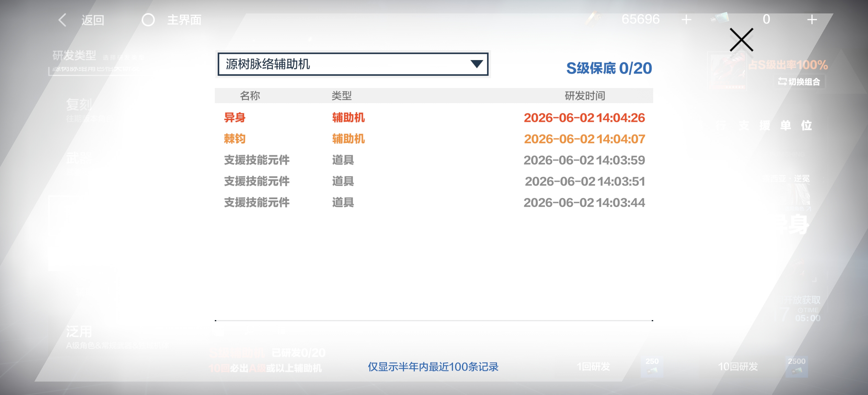This screenshot has width=868, height=395.
Task: Tap the 250 cost icon beside 1回研发
Action: (x=652, y=366)
